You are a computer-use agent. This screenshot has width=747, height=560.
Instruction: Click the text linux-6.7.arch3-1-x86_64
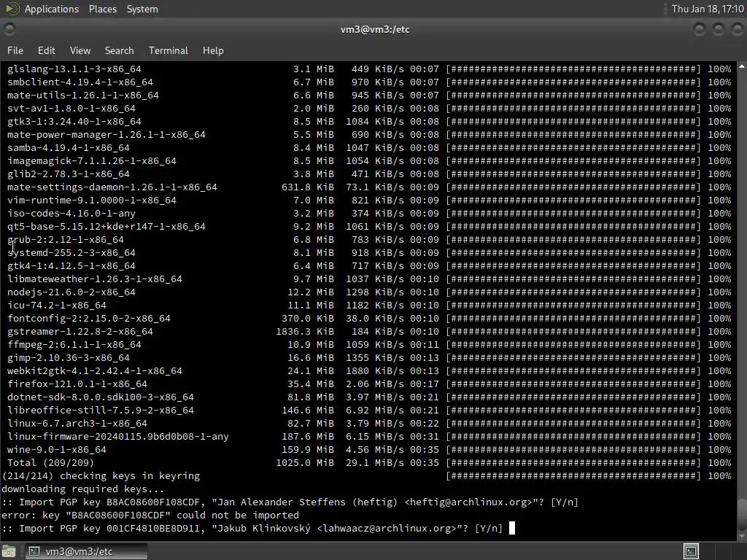[77, 424]
